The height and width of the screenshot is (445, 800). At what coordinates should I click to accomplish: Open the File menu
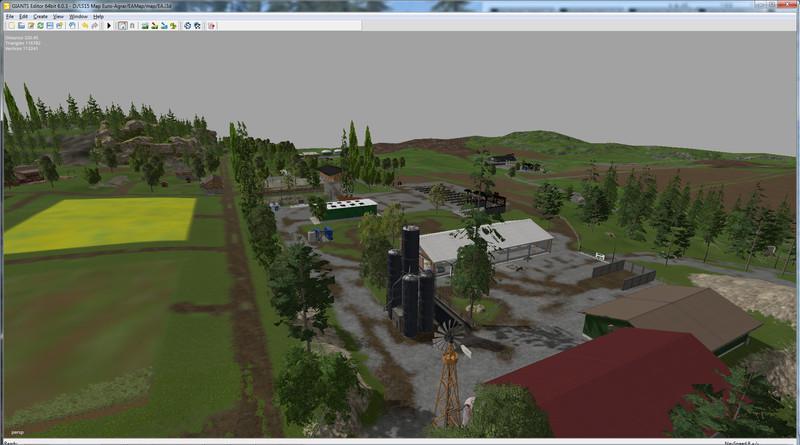(10, 17)
